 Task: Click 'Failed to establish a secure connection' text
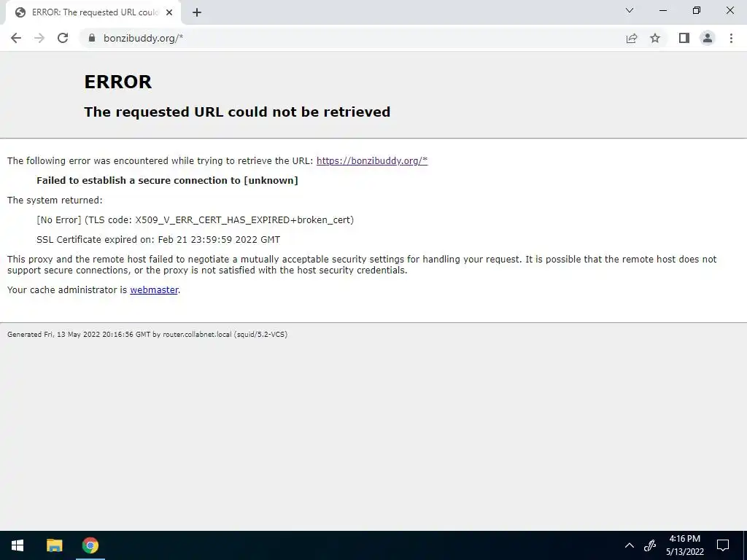pyautogui.click(x=167, y=181)
